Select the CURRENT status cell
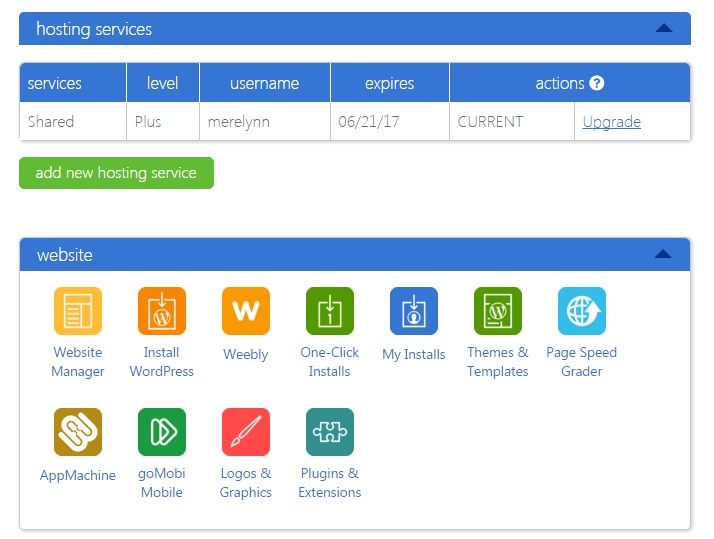Image resolution: width=714 pixels, height=539 pixels. (512, 122)
